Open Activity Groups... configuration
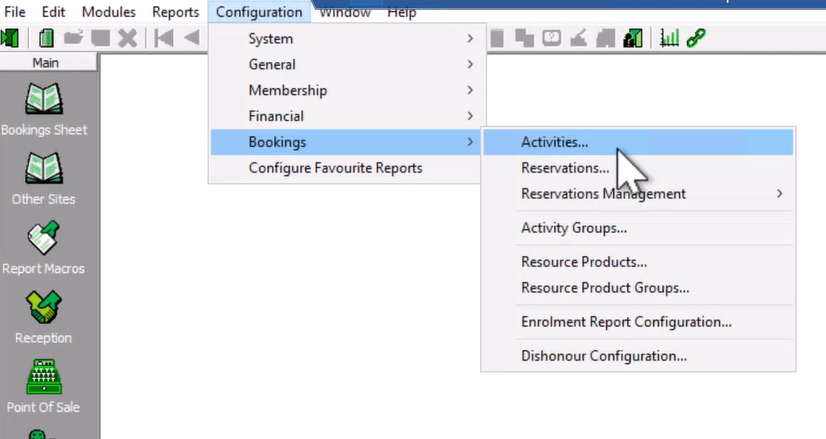The height and width of the screenshot is (439, 826). click(638, 228)
